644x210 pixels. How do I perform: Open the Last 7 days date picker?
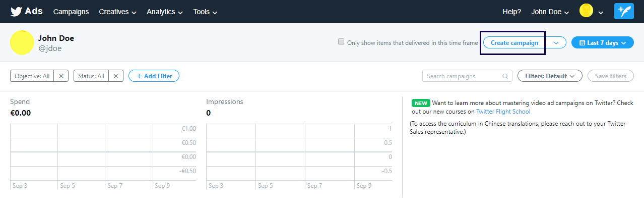[x=602, y=43]
